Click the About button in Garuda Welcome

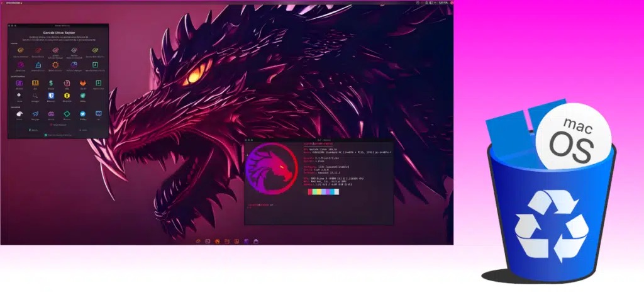click(x=33, y=130)
